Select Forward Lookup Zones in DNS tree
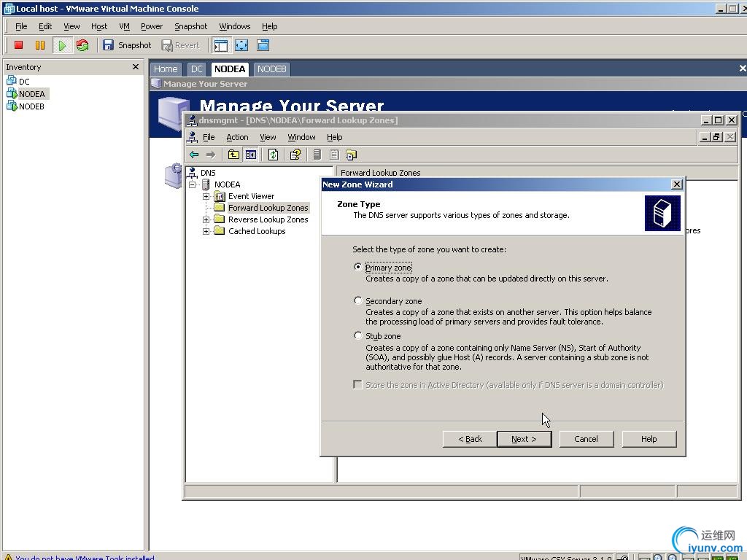Viewport: 747px width, 560px height. [x=268, y=208]
